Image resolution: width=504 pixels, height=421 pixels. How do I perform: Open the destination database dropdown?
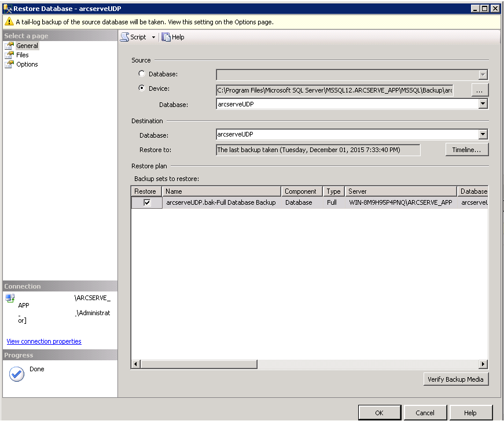484,134
